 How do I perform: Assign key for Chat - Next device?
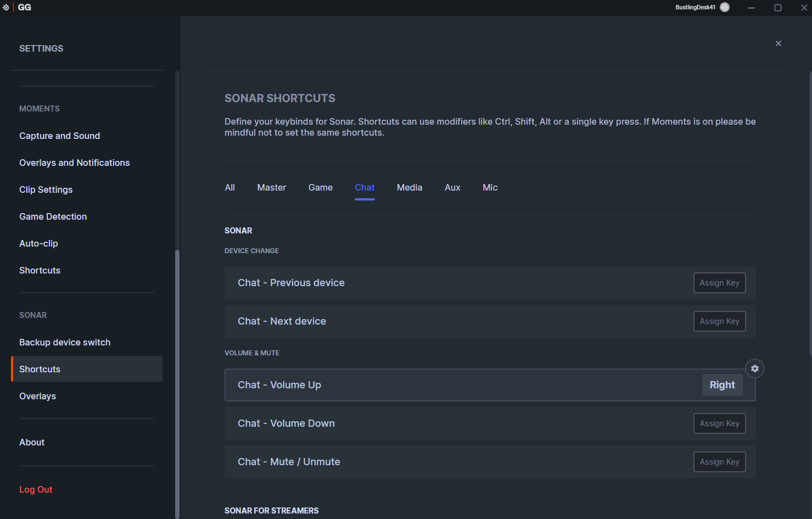tap(720, 321)
